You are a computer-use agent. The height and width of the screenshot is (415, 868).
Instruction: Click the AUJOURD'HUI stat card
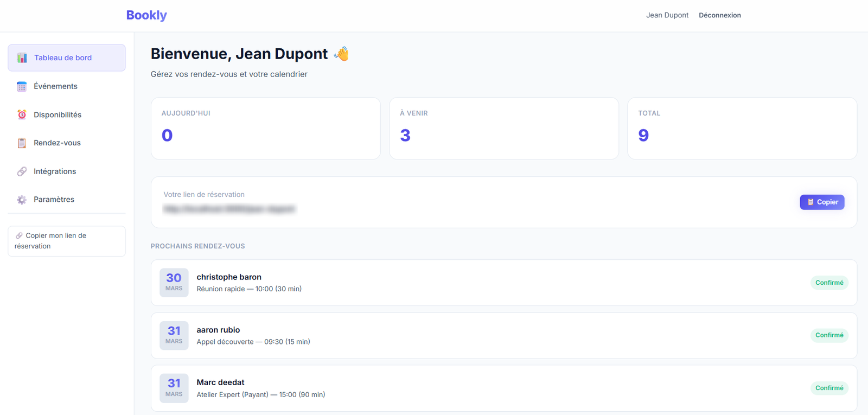coord(266,129)
